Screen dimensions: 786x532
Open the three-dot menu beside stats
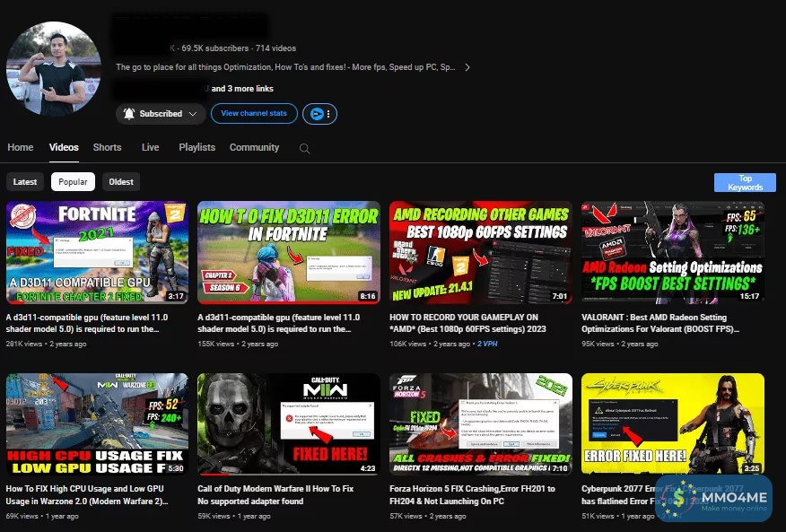(x=328, y=114)
